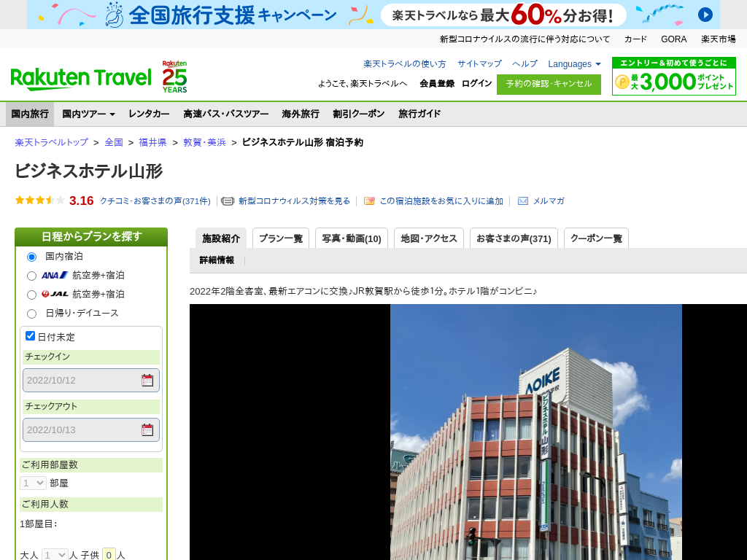
Task: Click the 福井県 breadcrumb link
Action: (152, 142)
